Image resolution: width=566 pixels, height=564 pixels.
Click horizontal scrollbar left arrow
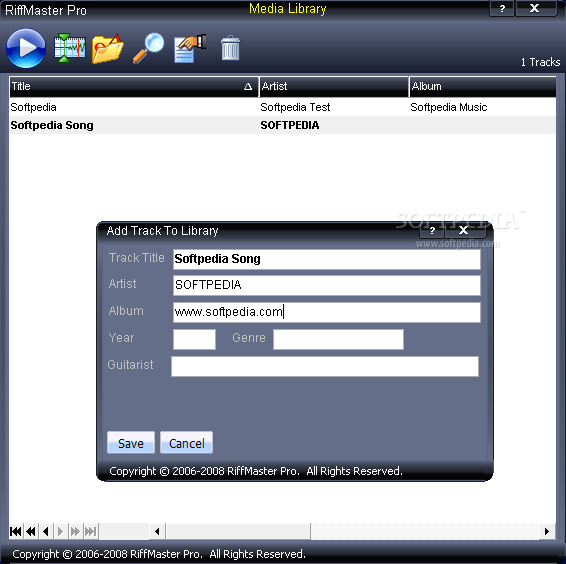click(x=157, y=531)
